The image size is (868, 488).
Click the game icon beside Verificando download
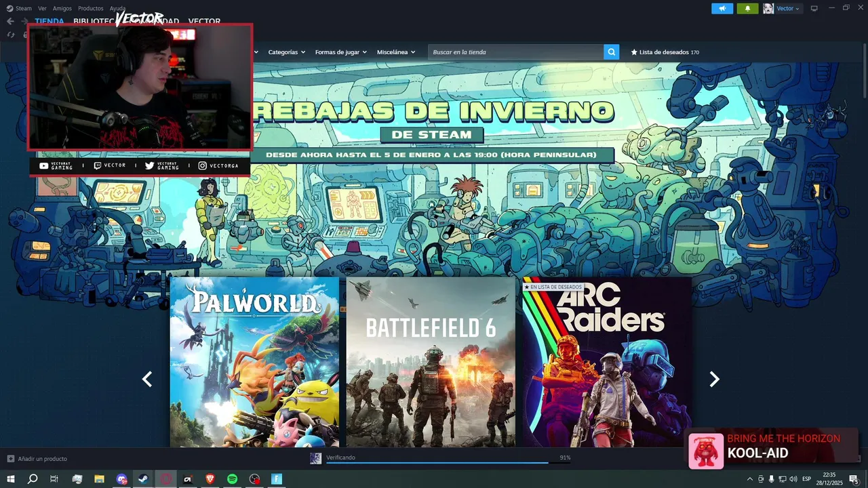pyautogui.click(x=315, y=458)
